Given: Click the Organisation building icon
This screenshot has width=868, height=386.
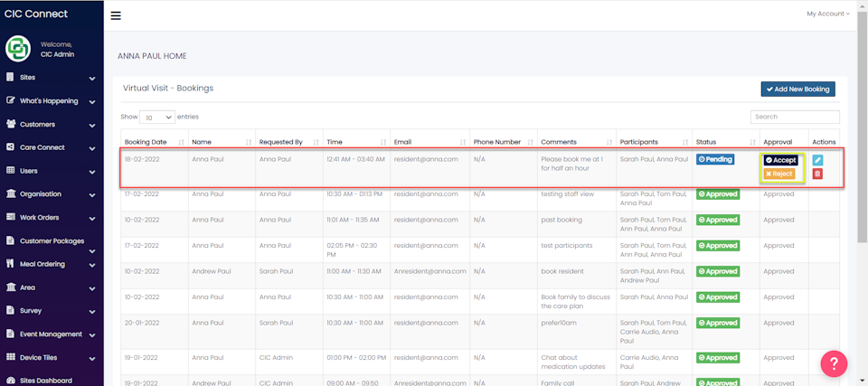Looking at the screenshot, I should [x=10, y=193].
